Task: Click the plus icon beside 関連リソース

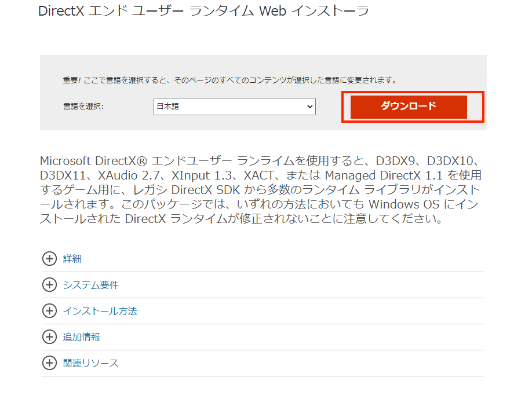Action: tap(50, 363)
